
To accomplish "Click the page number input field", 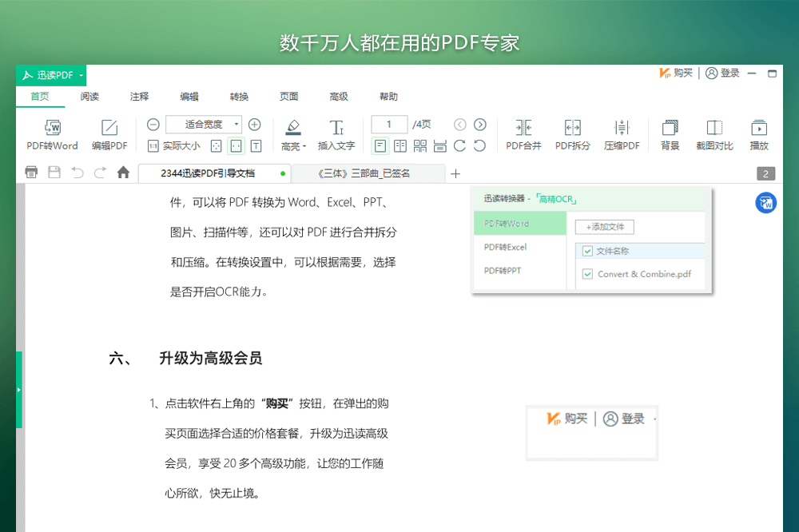I will click(x=390, y=125).
